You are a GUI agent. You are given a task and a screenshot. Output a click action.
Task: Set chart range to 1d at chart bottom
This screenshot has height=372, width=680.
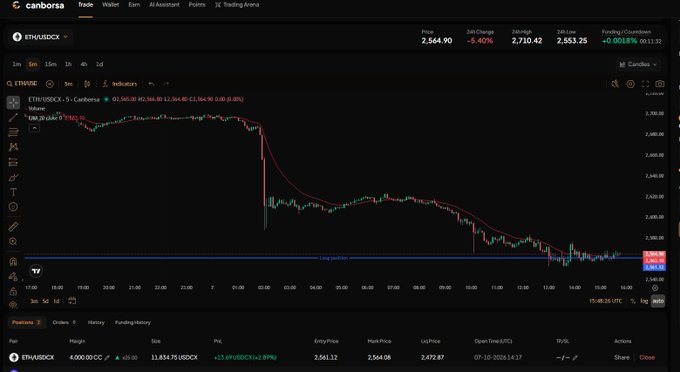pos(56,301)
